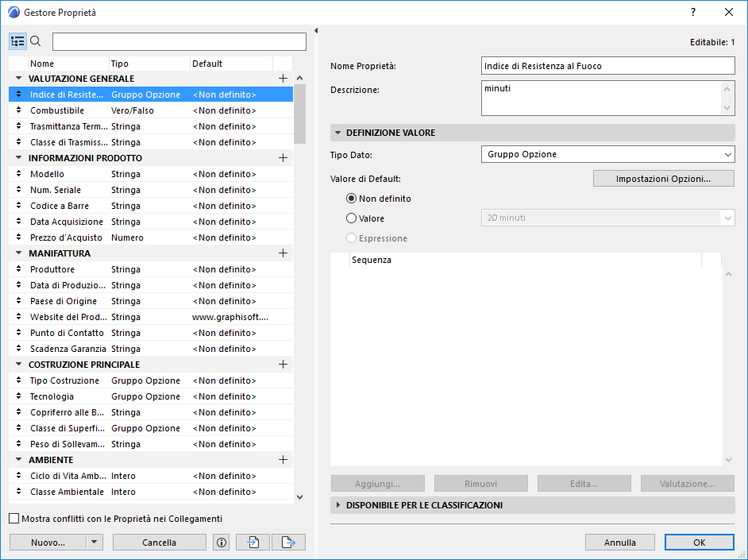Select the Valore radio button
The height and width of the screenshot is (560, 748).
click(351, 218)
